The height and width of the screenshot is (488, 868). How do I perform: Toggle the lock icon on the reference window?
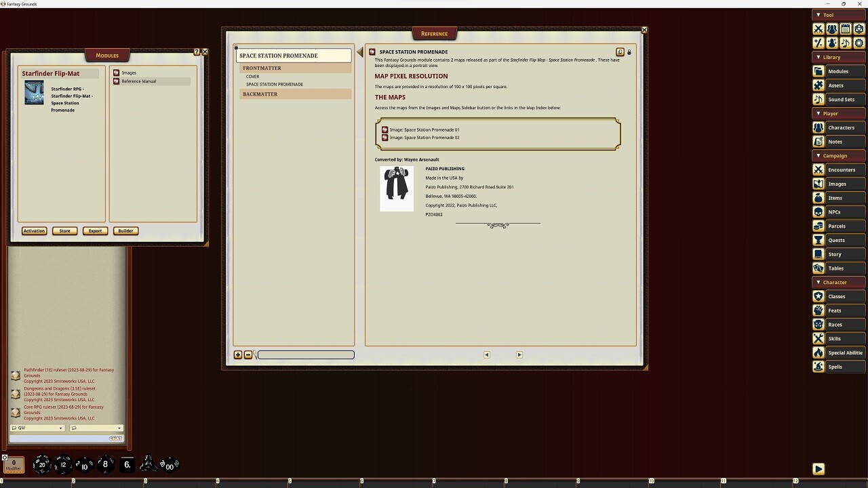pos(629,52)
